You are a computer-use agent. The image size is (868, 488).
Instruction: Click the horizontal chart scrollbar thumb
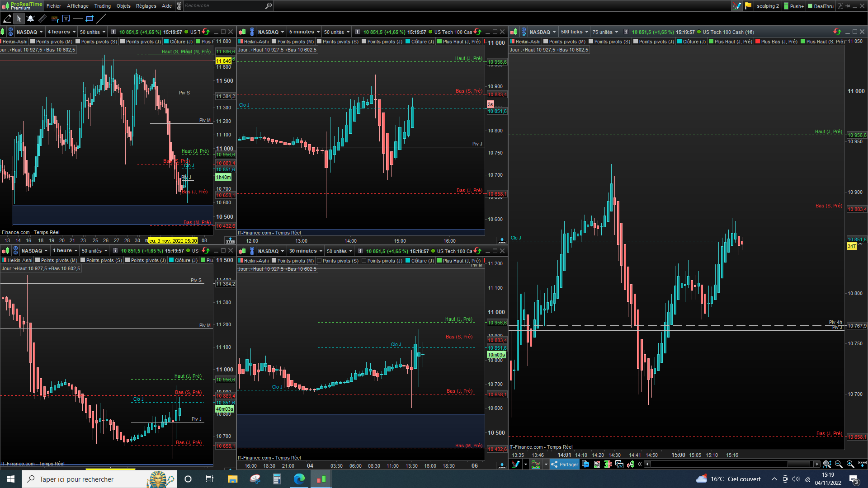[799, 464]
